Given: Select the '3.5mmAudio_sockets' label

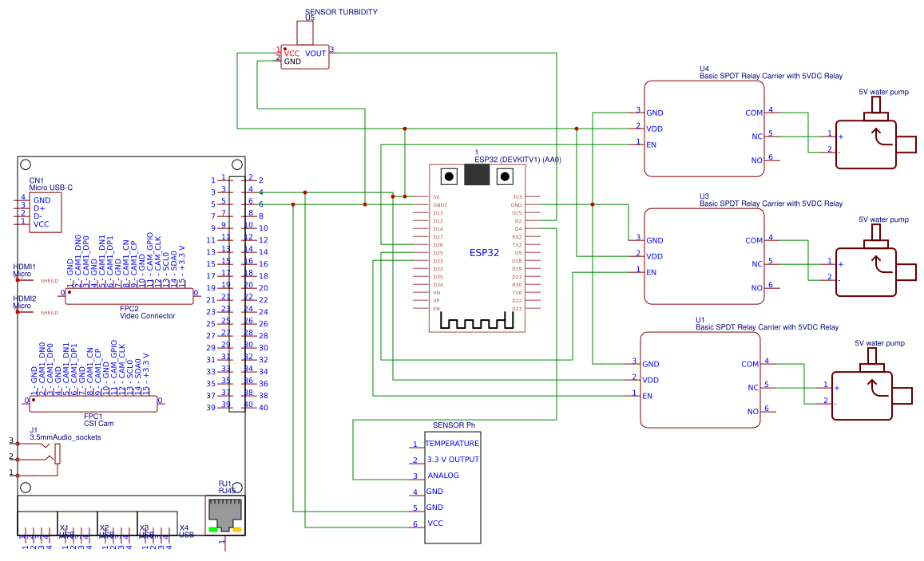Looking at the screenshot, I should coord(65,437).
